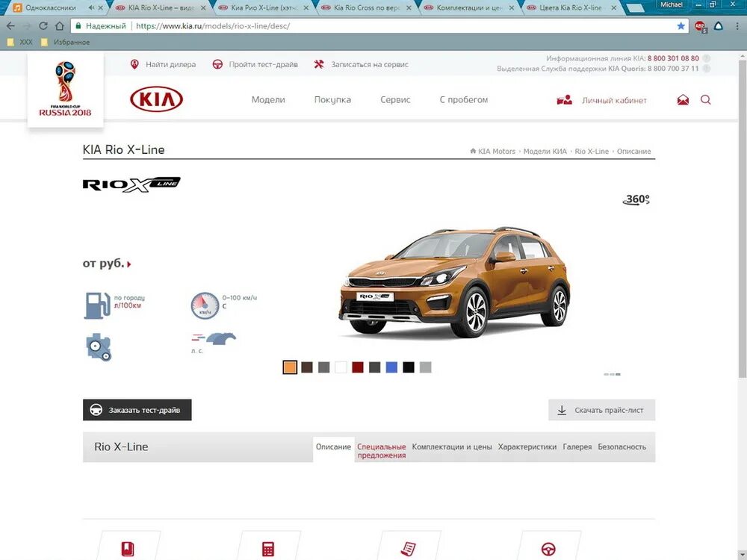Open the envelope feedback icon

coord(683,99)
